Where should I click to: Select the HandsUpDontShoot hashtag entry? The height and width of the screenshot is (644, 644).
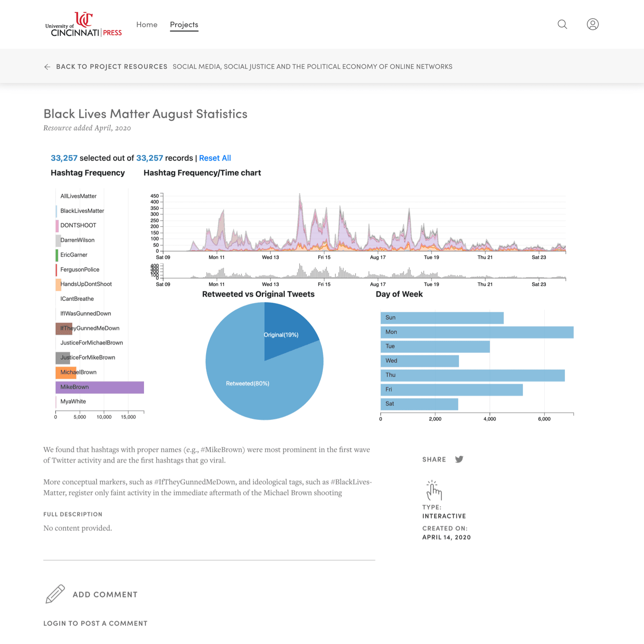86,284
